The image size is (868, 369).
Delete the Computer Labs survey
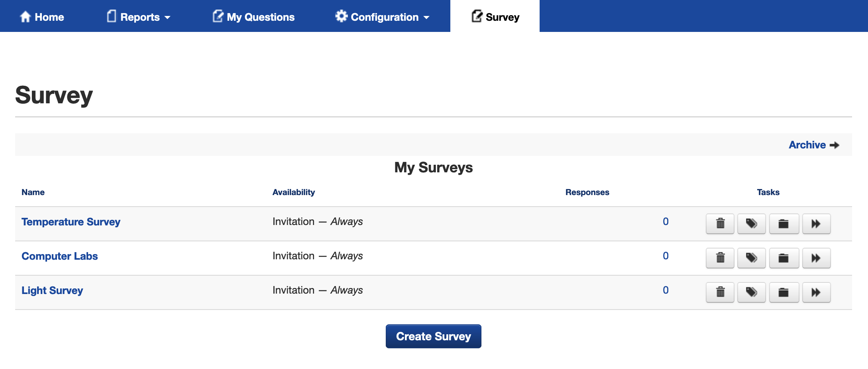tap(720, 258)
